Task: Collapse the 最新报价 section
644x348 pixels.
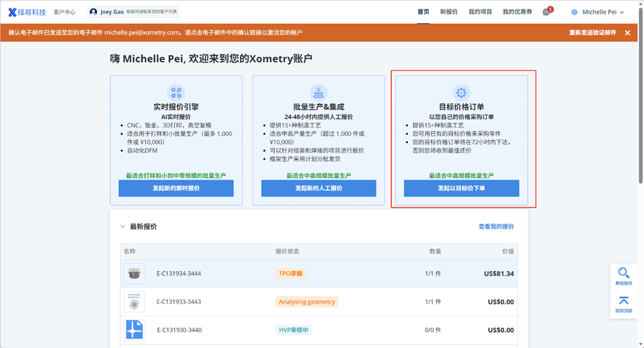Action: click(122, 227)
